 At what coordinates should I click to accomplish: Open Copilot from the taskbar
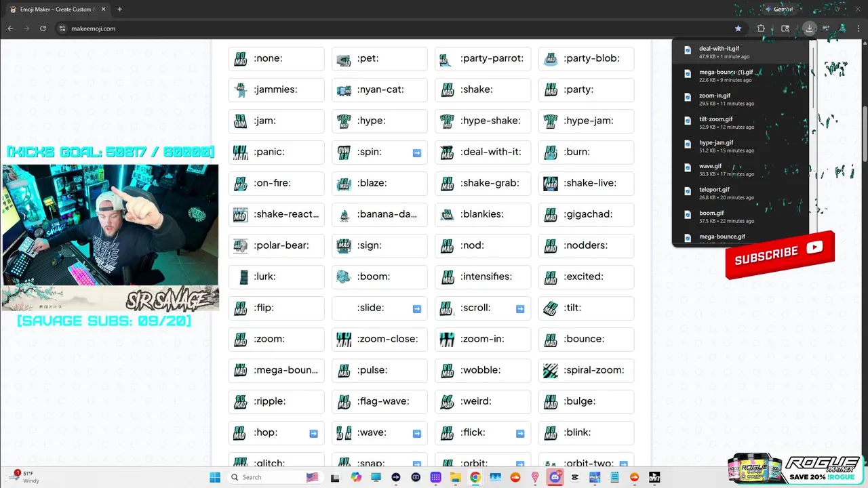357,477
